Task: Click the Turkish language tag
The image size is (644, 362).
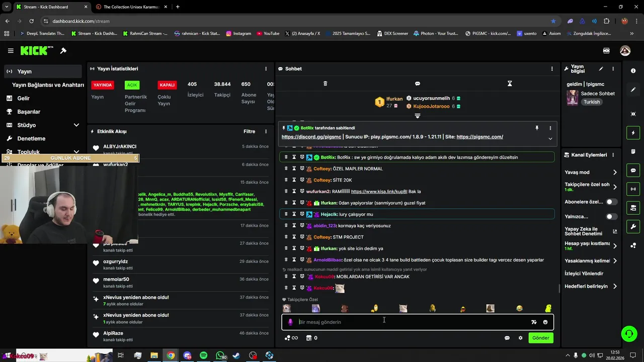Action: pos(592,102)
